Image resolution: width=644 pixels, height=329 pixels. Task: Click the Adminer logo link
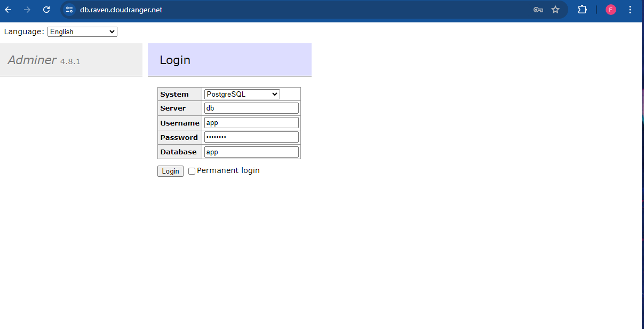click(31, 60)
